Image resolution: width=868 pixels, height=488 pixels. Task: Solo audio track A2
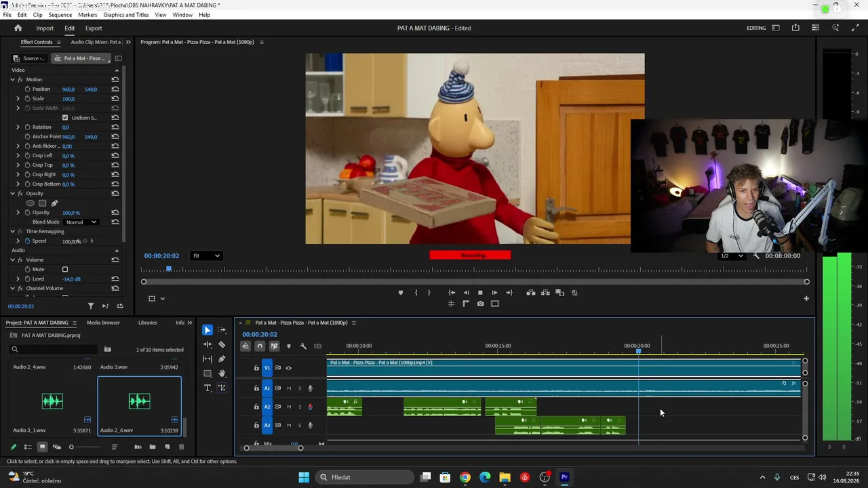[x=300, y=407]
